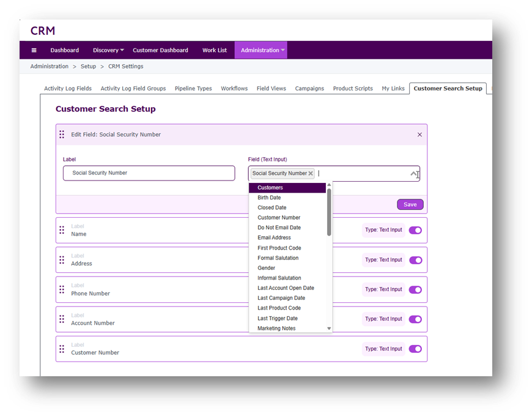
Task: Click the drag handle for Address row
Action: pos(62,260)
